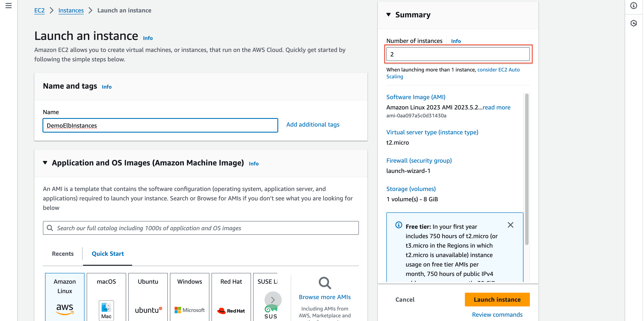Image resolution: width=644 pixels, height=321 pixels.
Task: Click the Launch instance button
Action: [497, 300]
